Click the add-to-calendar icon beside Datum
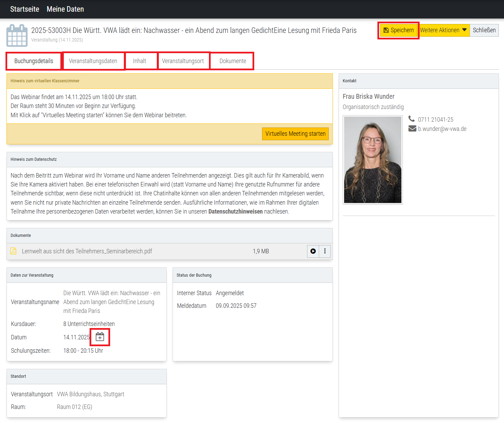Viewport: 504px width, 423px height. pyautogui.click(x=100, y=337)
